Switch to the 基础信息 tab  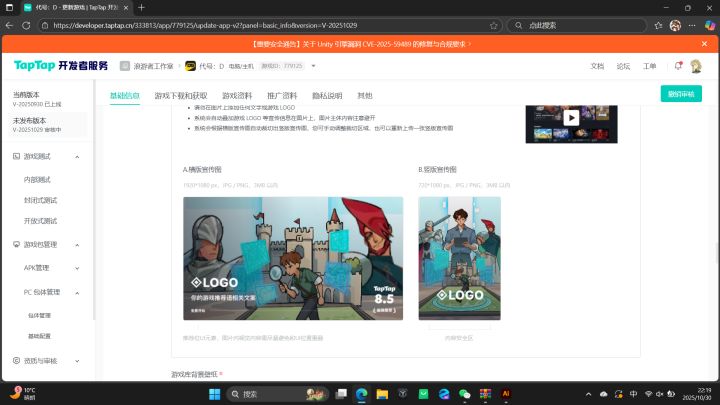point(125,96)
